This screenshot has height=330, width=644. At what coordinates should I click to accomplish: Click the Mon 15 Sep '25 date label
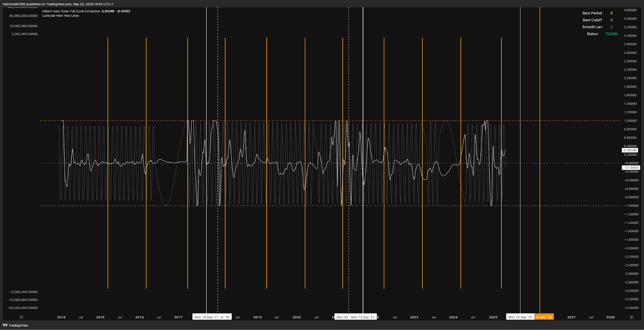click(520, 317)
